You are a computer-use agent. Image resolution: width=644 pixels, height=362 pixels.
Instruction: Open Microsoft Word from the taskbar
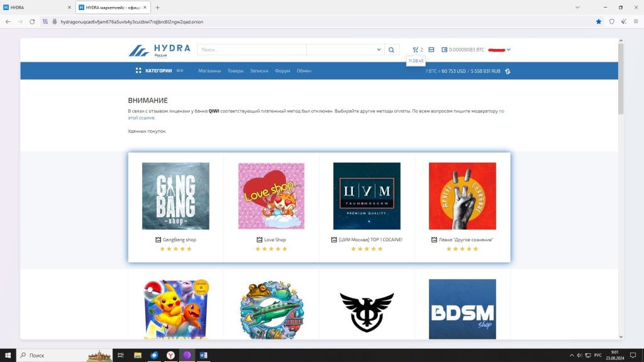pyautogui.click(x=203, y=356)
